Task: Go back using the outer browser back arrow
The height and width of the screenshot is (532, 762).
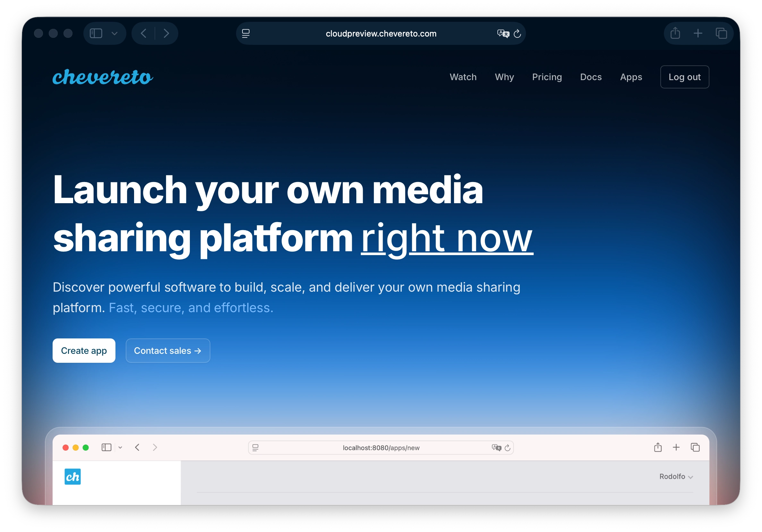Action: (x=143, y=34)
